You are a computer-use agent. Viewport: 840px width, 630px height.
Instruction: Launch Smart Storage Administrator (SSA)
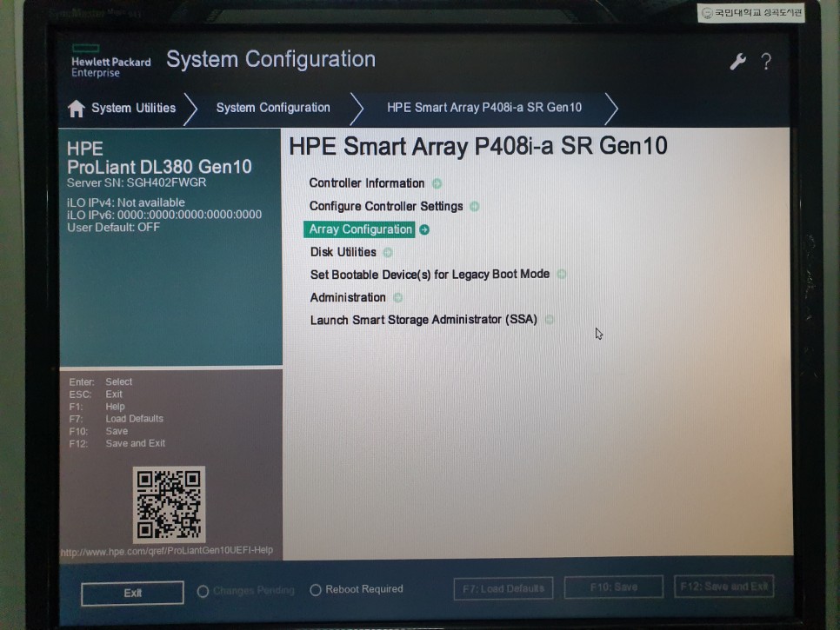[x=423, y=320]
